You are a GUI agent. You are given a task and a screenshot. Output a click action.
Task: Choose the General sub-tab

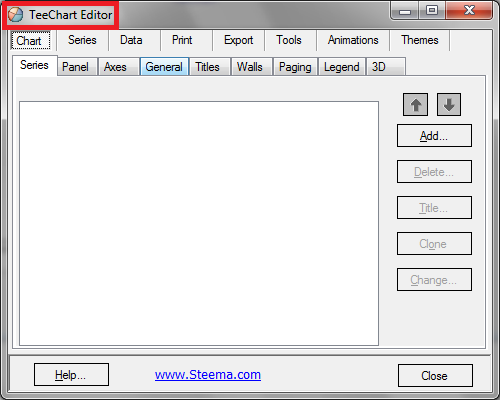pyautogui.click(x=164, y=67)
